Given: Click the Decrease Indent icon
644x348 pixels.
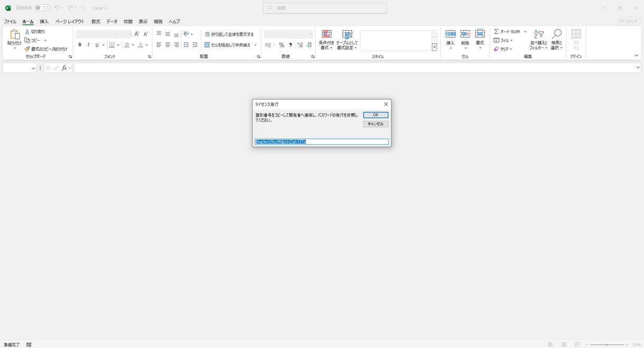Looking at the screenshot, I should 186,45.
